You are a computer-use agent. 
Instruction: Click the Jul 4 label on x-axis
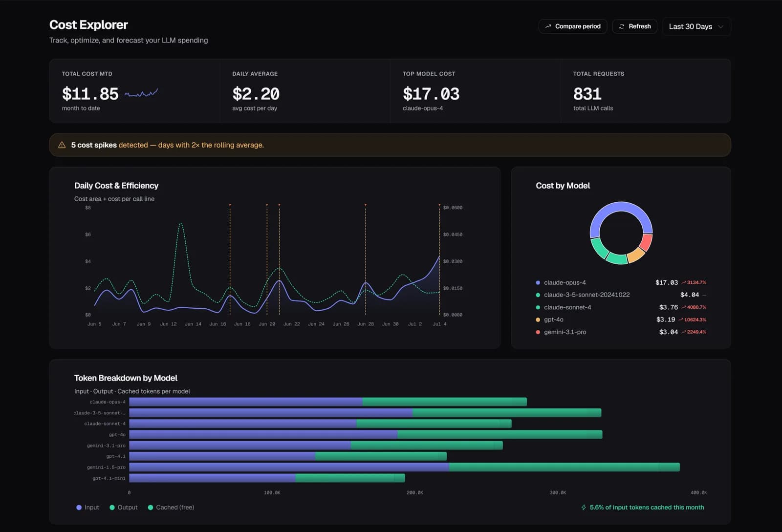pyautogui.click(x=439, y=324)
